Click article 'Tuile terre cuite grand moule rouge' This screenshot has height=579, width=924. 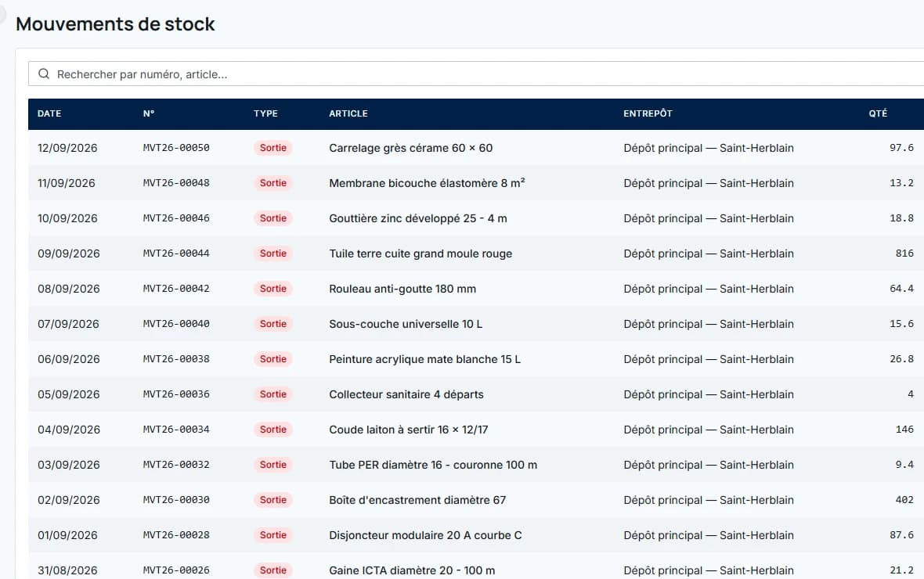tap(420, 254)
